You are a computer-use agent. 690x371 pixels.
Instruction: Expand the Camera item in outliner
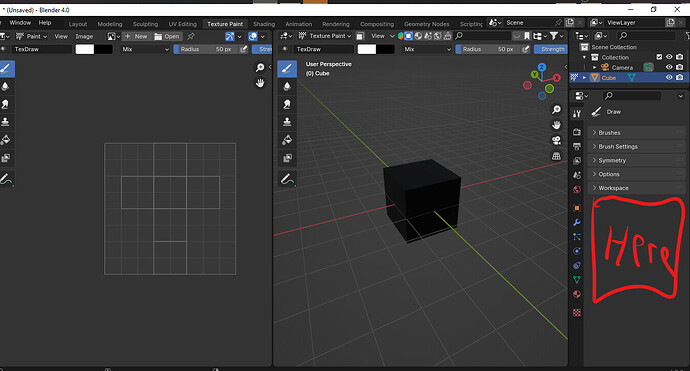point(595,67)
